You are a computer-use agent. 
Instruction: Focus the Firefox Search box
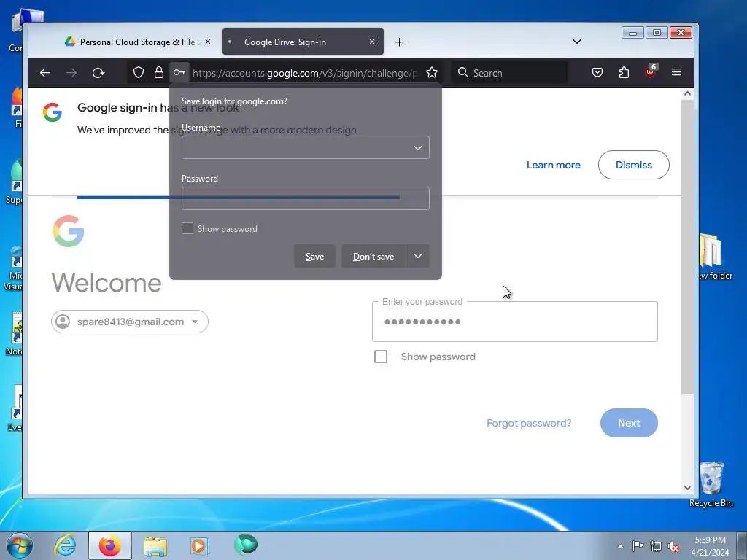[x=509, y=72]
